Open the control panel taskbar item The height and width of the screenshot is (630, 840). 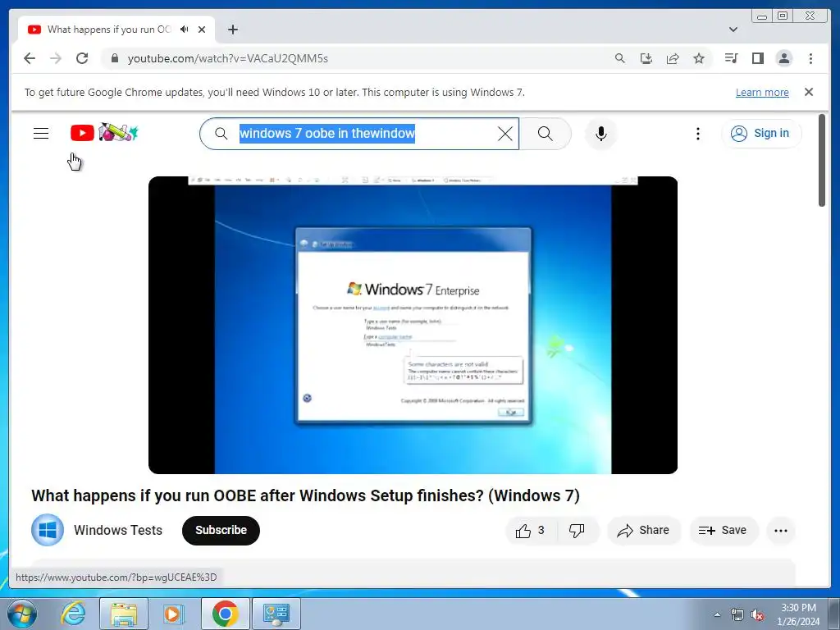click(x=276, y=614)
